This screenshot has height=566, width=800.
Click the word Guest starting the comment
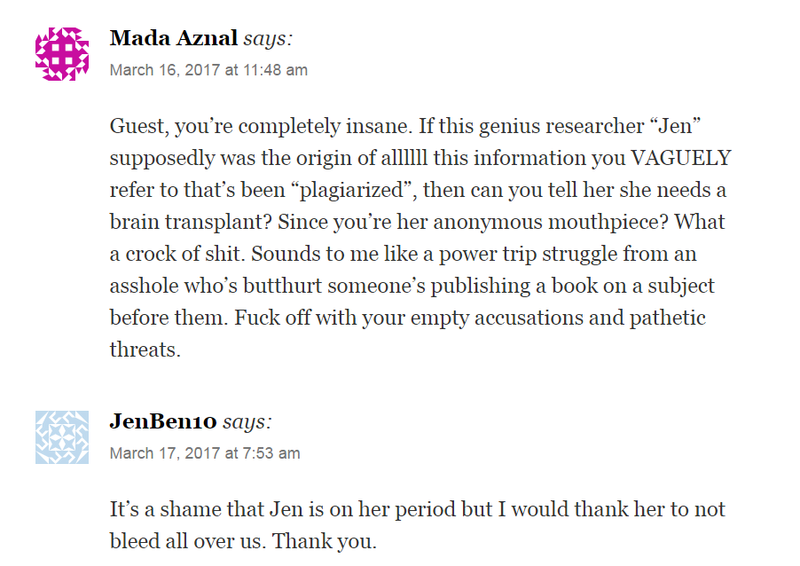139,127
